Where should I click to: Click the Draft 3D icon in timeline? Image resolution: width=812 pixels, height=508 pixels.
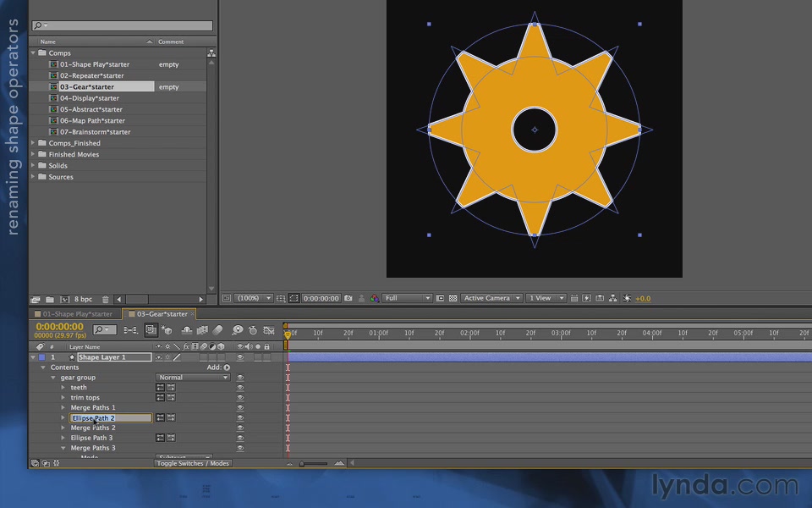point(167,329)
